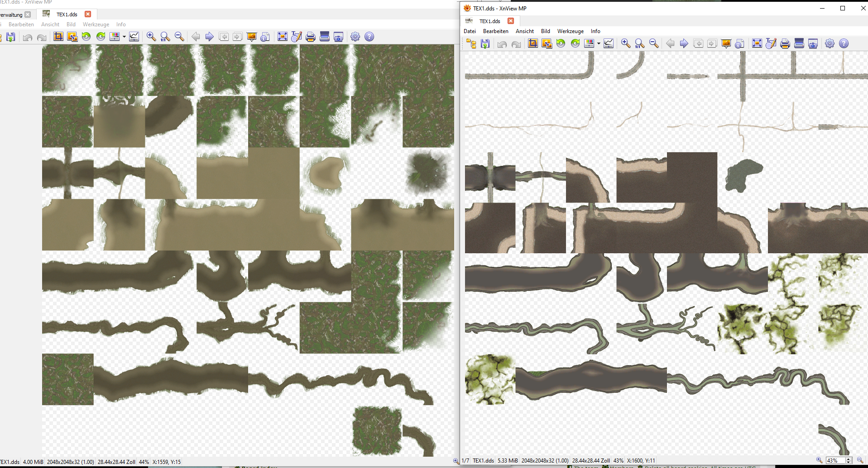Toggle fullscreen view in right window toolbar
This screenshot has width=868, height=468.
point(757,43)
